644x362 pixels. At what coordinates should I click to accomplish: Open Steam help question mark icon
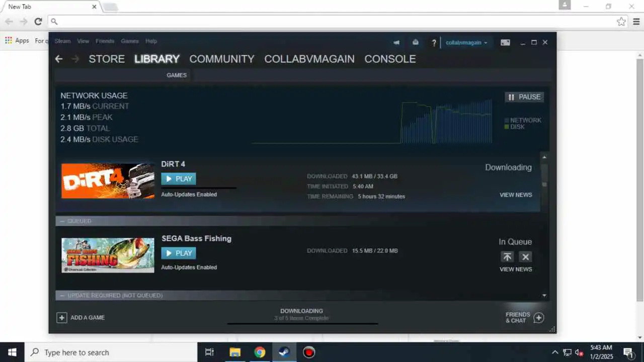pyautogui.click(x=434, y=43)
